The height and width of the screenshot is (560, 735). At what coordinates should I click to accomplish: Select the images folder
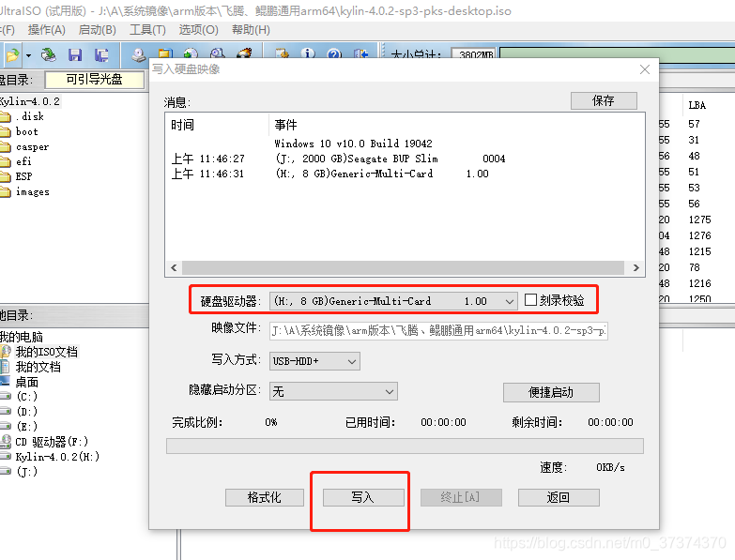point(32,191)
